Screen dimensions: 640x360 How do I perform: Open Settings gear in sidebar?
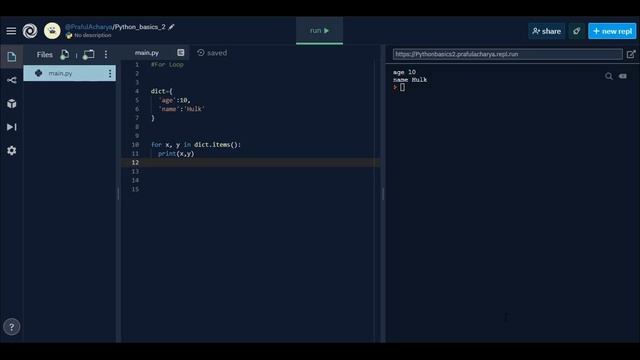11,151
